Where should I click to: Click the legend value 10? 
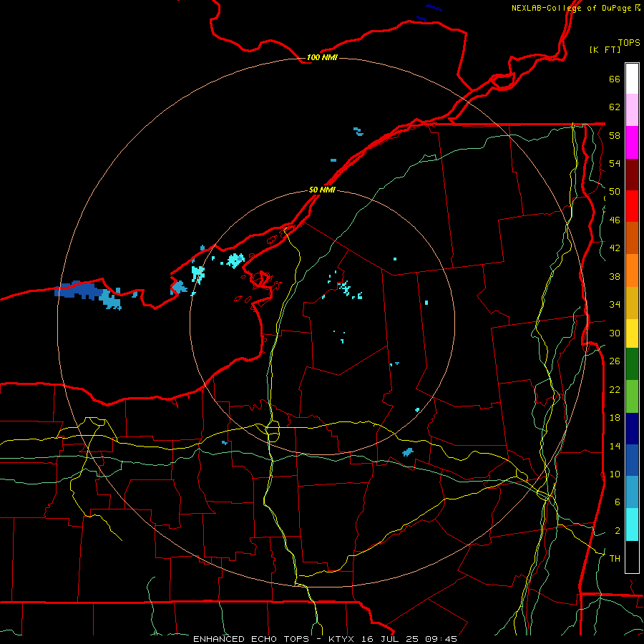tap(615, 474)
